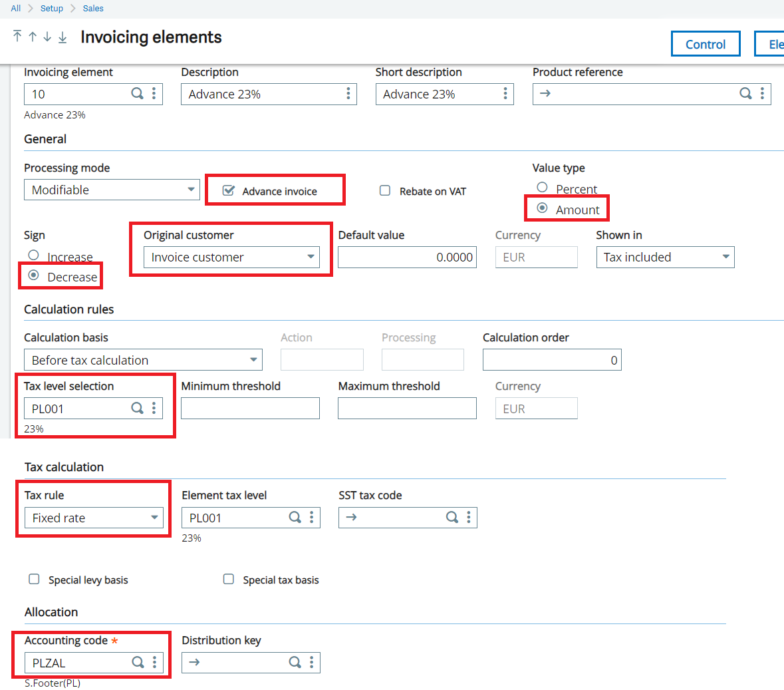This screenshot has height=690, width=784.
Task: Uncheck the Advance invoice checkbox
Action: click(x=229, y=191)
